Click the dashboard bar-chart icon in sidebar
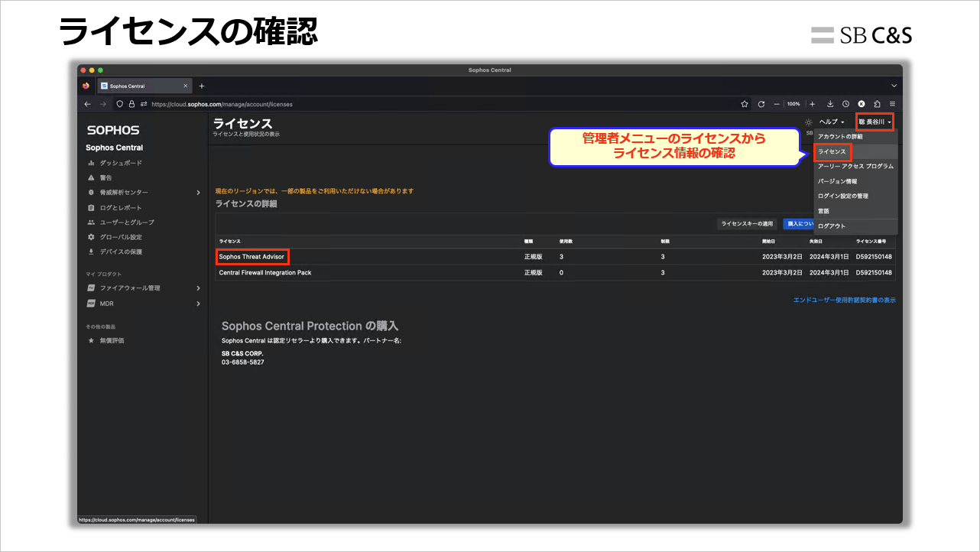980x552 pixels. click(x=91, y=163)
